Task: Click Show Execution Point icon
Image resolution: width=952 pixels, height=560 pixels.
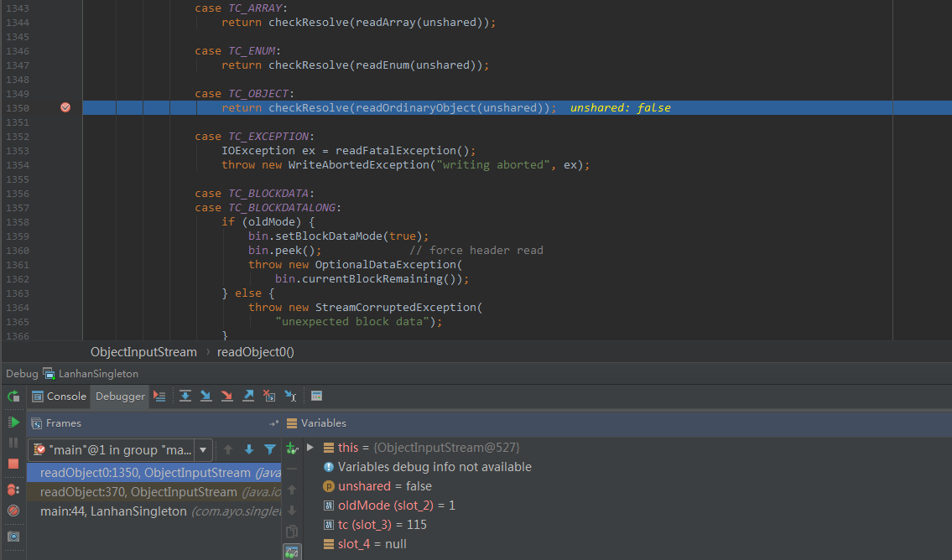Action: click(160, 397)
